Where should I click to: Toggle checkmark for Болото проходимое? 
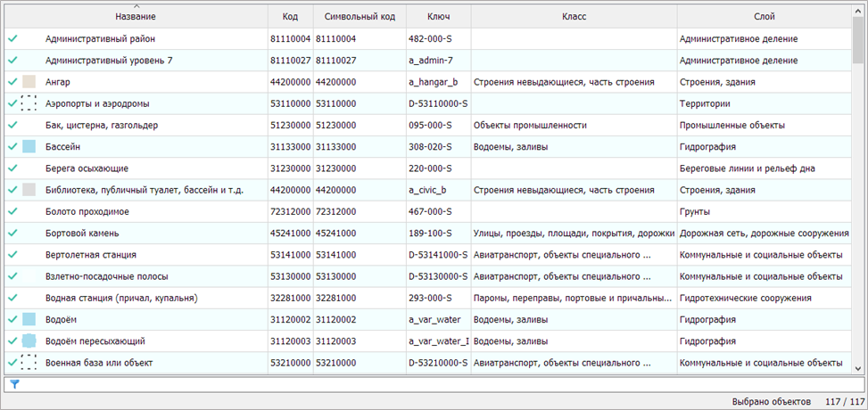point(12,211)
